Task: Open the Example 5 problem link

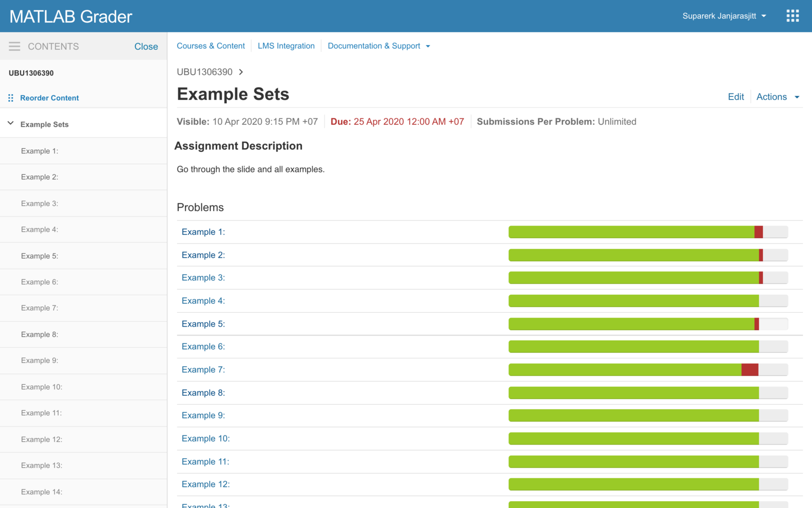Action: pyautogui.click(x=203, y=324)
